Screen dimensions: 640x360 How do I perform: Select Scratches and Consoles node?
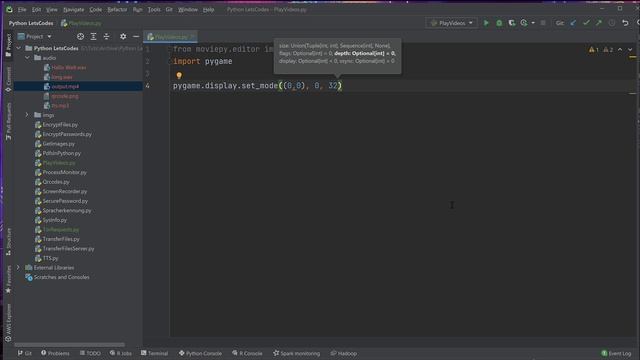tap(61, 277)
